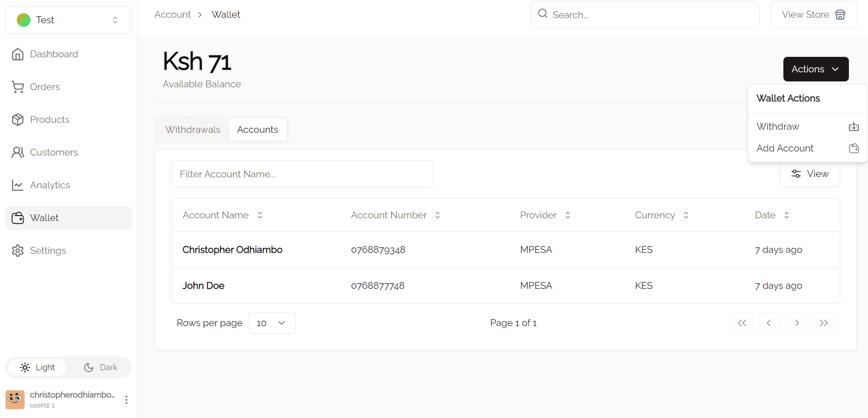Click the three-dot user menu icon
The width and height of the screenshot is (868, 418).
click(126, 400)
